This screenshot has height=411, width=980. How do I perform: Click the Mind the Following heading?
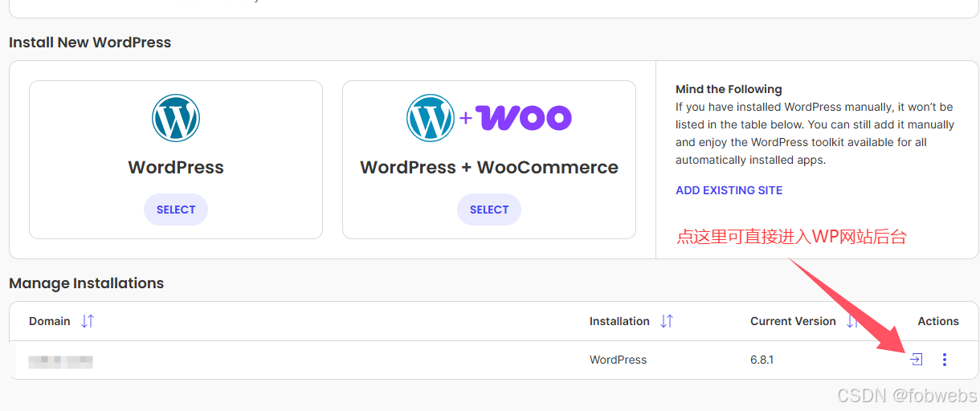click(729, 89)
